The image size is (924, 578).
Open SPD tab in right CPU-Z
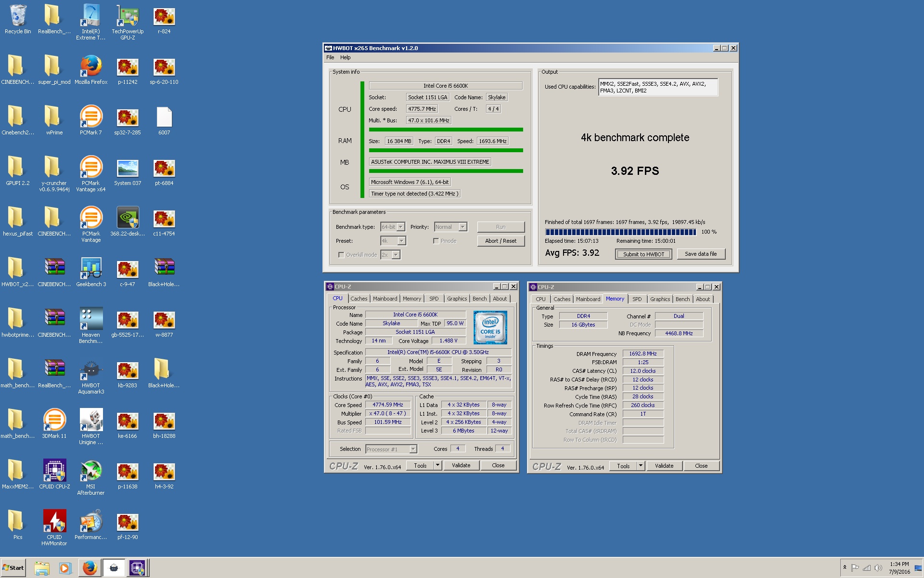[637, 299]
